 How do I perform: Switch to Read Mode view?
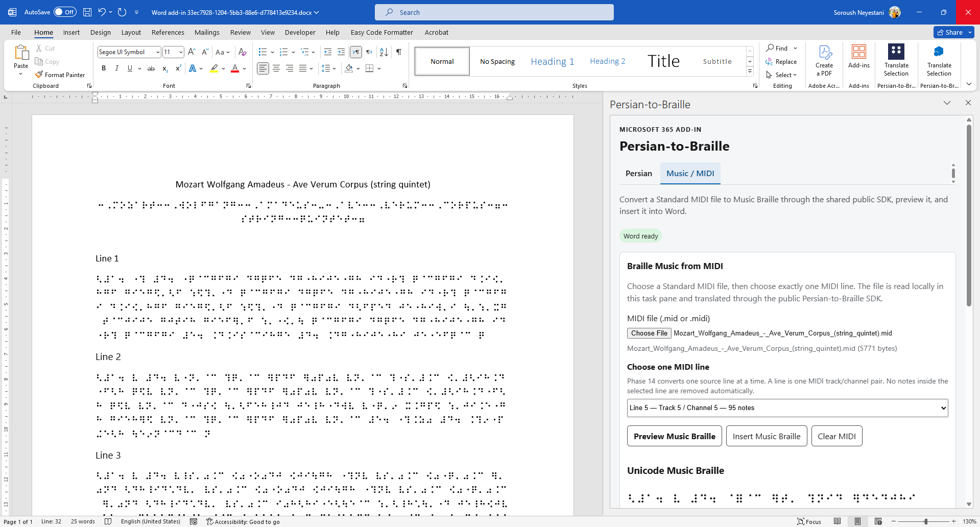pyautogui.click(x=838, y=521)
